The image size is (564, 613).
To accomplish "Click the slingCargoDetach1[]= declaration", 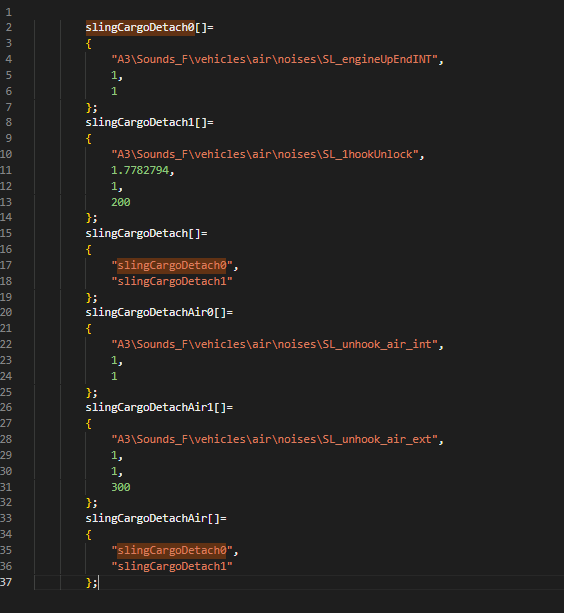I will tap(149, 123).
